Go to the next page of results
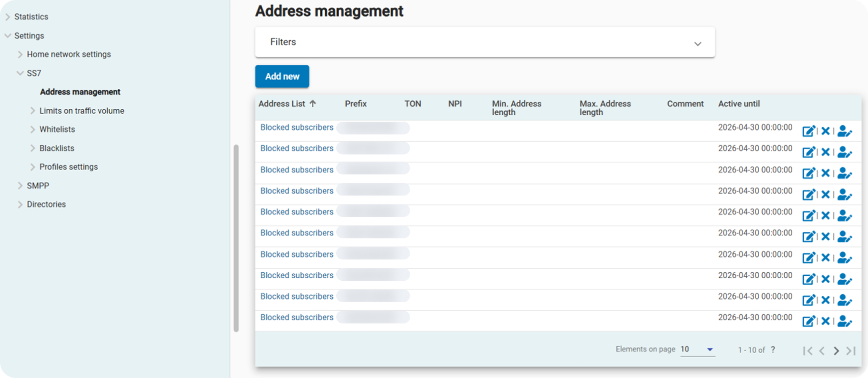The height and width of the screenshot is (378, 868). pos(837,351)
